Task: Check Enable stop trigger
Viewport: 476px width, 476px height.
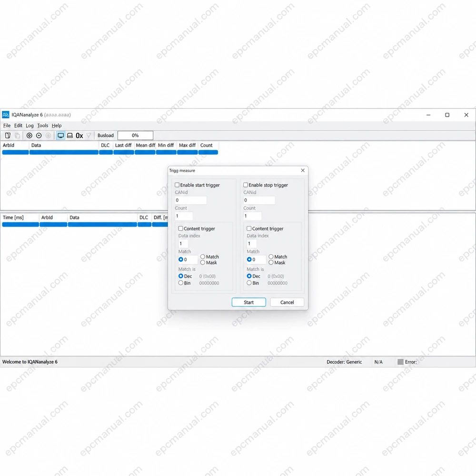Action: 246,185
